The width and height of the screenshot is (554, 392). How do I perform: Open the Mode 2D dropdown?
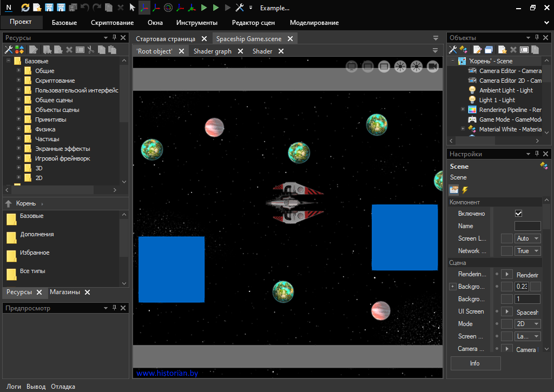click(x=527, y=324)
